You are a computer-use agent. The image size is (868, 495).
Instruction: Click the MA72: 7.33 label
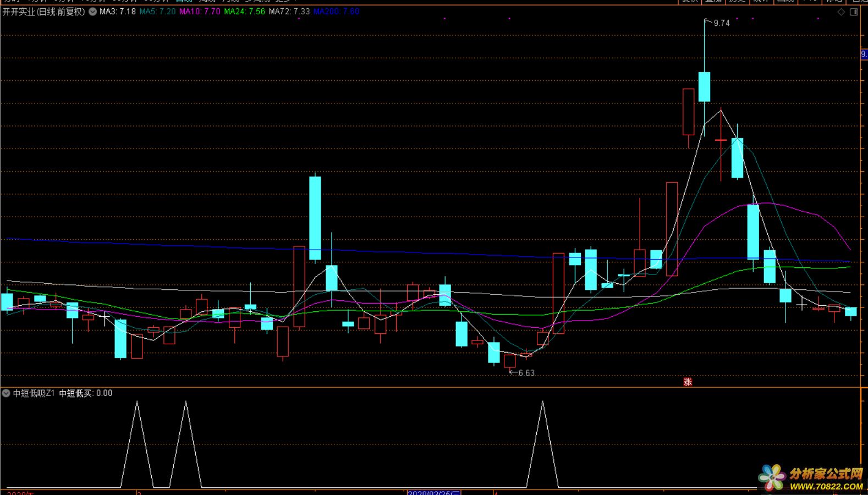coord(289,12)
